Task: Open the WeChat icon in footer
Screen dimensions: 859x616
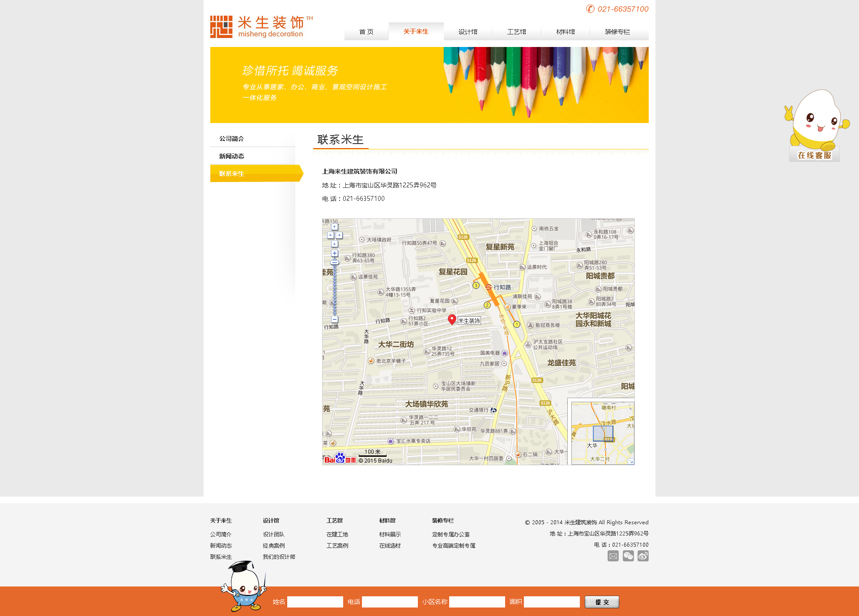Action: [x=628, y=556]
